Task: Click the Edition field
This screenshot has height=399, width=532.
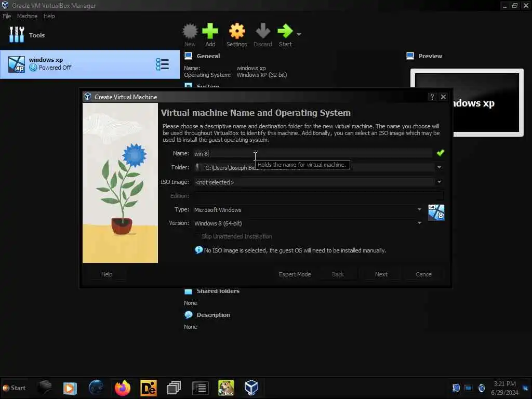Action: (x=318, y=196)
